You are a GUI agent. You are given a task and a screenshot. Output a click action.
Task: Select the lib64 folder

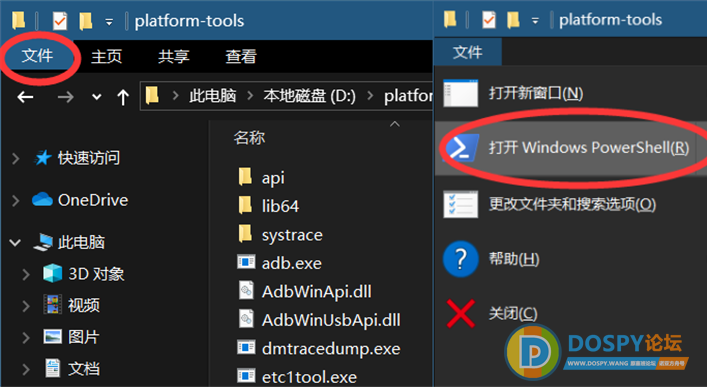tap(280, 206)
